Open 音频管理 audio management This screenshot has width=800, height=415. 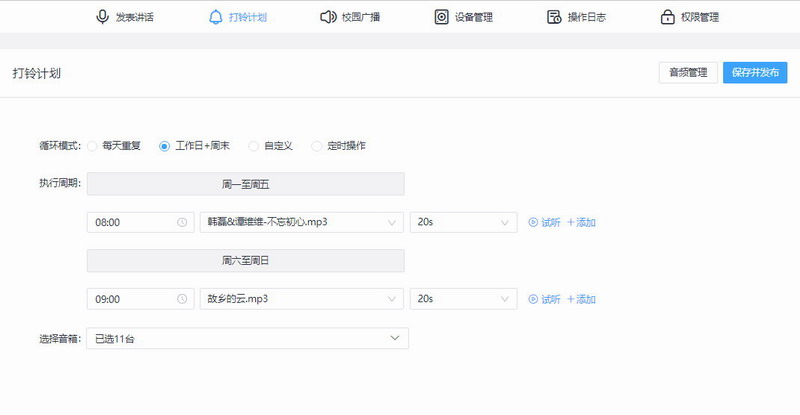[x=687, y=73]
